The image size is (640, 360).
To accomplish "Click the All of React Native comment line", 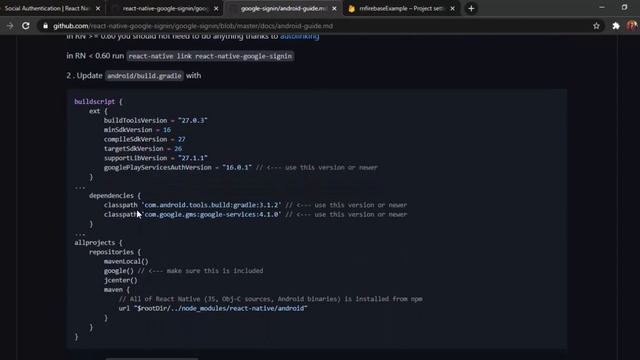I will coord(270,299).
